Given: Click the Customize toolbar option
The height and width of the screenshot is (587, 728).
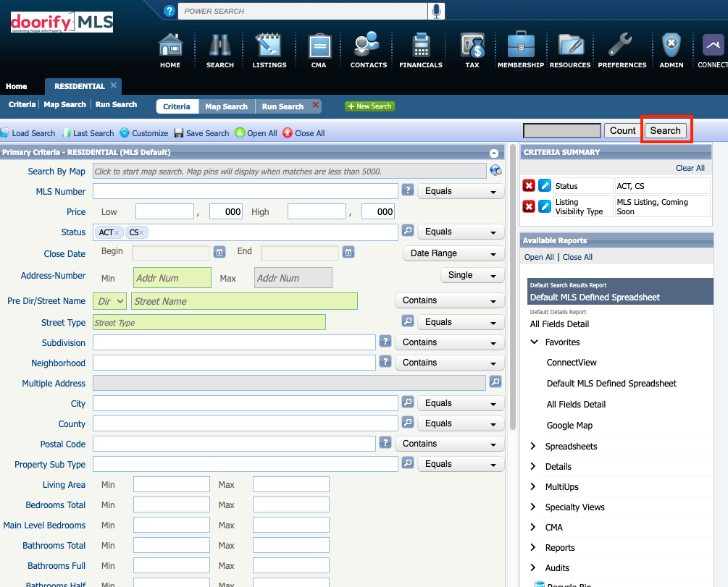Looking at the screenshot, I should click(144, 133).
